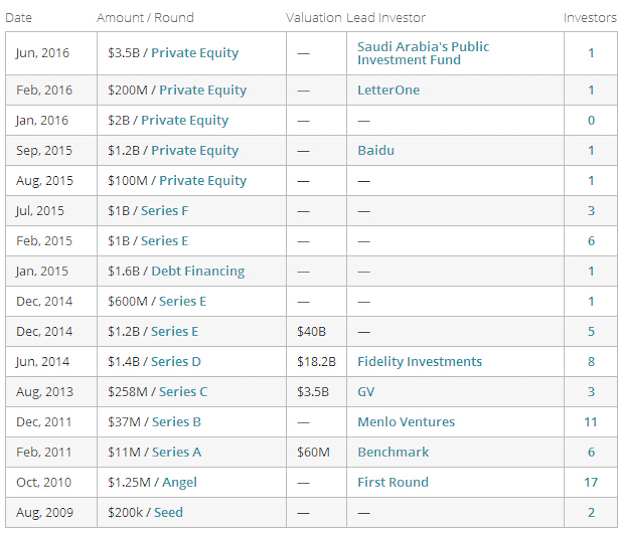This screenshot has height=533, width=619.
Task: Click the Menlo Ventures link
Action: coord(406,421)
